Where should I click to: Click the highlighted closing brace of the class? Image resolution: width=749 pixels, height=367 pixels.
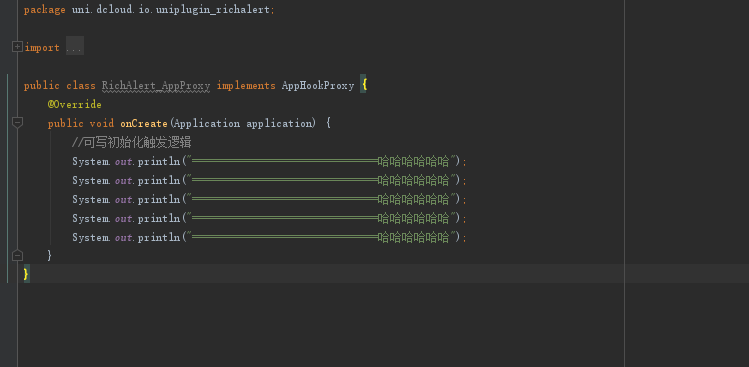point(26,274)
